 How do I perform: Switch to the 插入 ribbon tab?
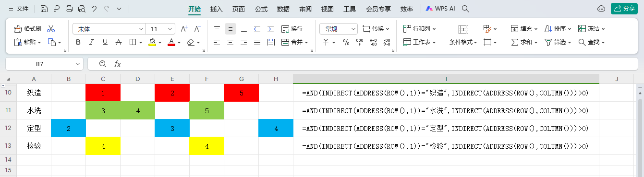tap(217, 9)
